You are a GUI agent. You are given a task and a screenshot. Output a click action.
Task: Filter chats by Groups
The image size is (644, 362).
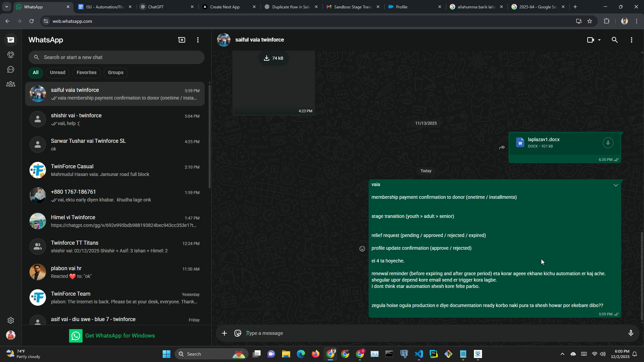click(116, 72)
